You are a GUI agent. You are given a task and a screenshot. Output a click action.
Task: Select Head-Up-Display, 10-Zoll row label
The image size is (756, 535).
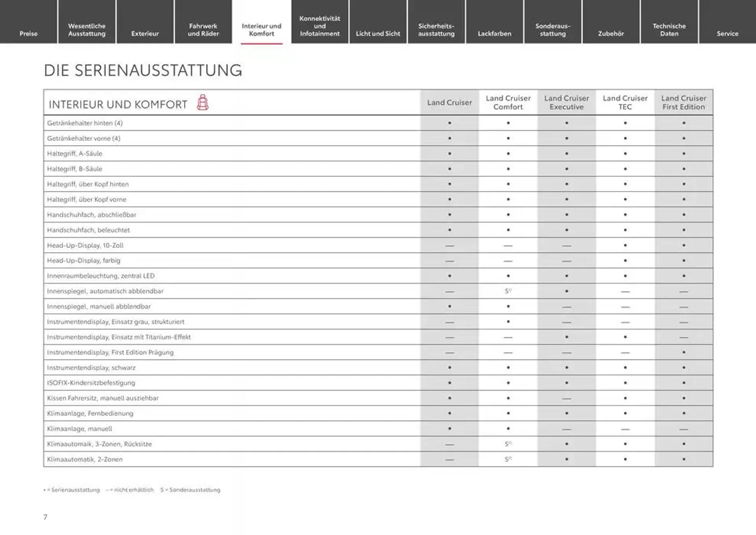coord(85,245)
